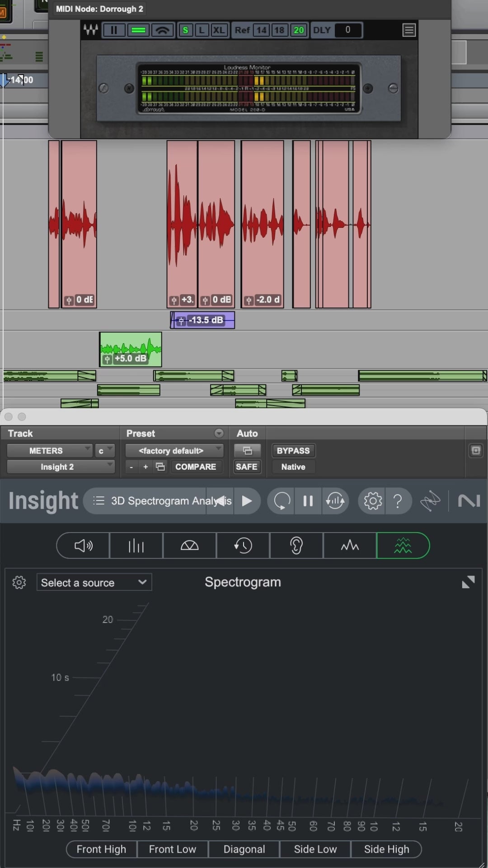Select the Diagonal spectrogram view
Viewport: 488px width, 868px height.
(244, 849)
